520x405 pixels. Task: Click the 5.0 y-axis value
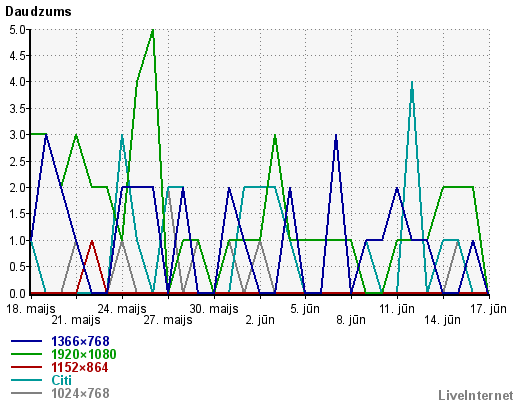pos(17,30)
